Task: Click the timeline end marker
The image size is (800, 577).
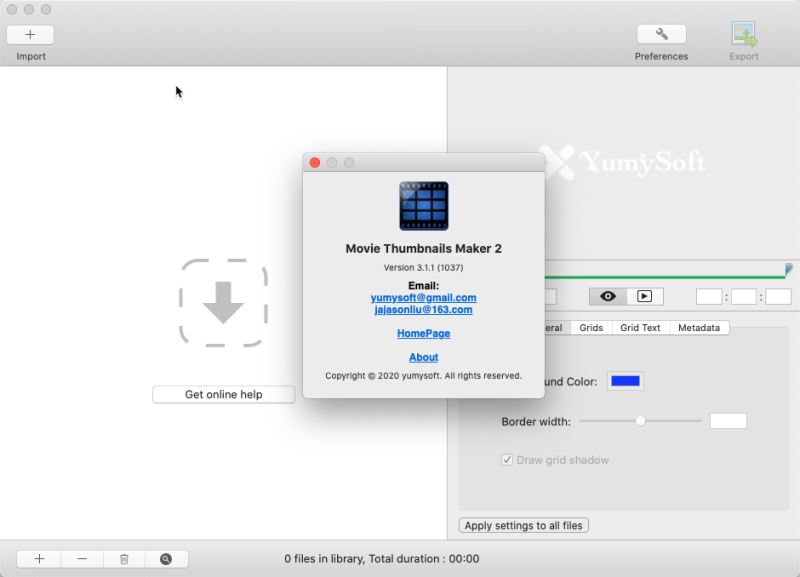Action: tap(788, 269)
